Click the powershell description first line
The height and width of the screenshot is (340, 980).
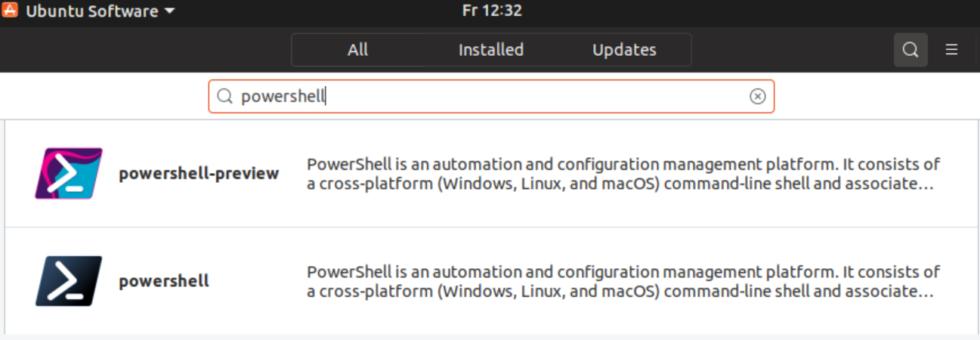(x=623, y=272)
